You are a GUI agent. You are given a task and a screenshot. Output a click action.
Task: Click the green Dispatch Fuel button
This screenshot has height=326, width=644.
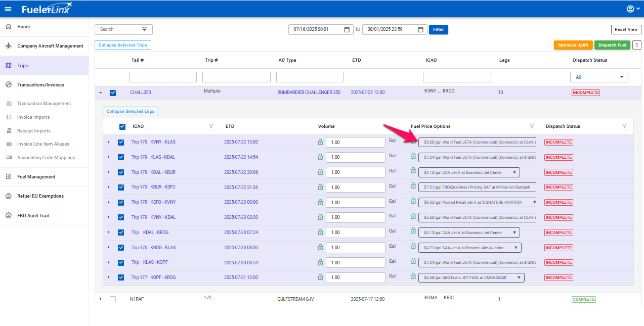pos(612,45)
